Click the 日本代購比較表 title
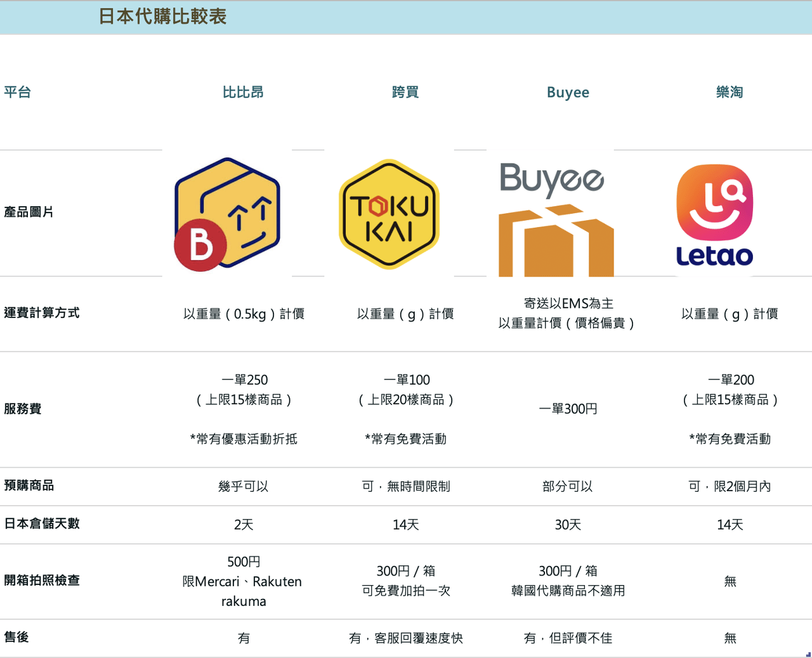 pyautogui.click(x=162, y=16)
